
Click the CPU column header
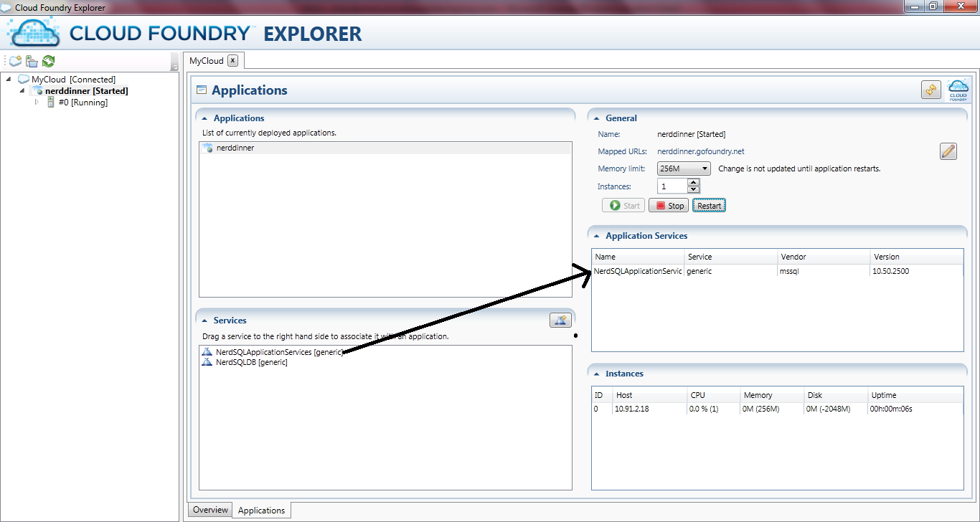pyautogui.click(x=713, y=395)
